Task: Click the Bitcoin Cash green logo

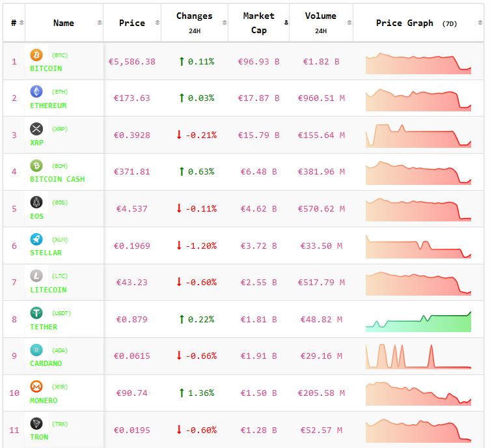Action: click(36, 165)
